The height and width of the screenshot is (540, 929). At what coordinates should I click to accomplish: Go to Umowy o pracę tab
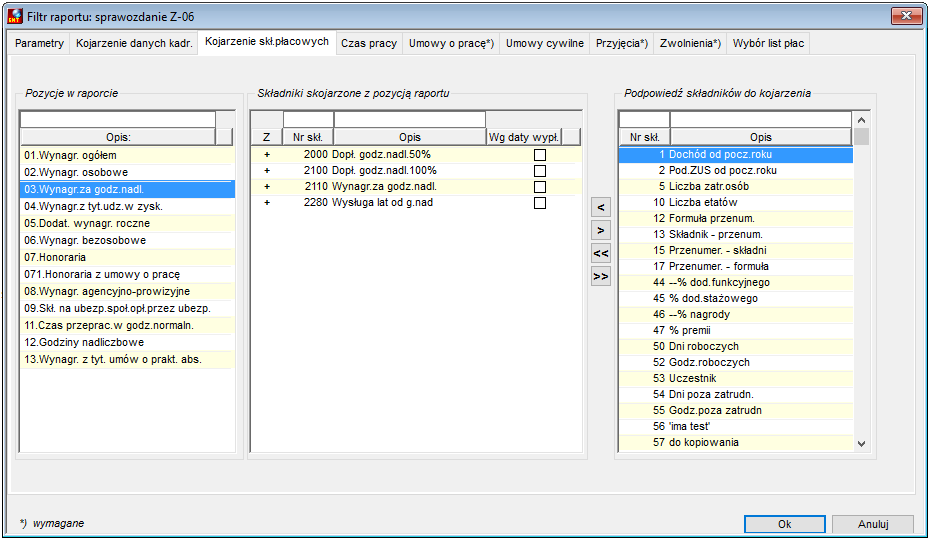pyautogui.click(x=451, y=43)
